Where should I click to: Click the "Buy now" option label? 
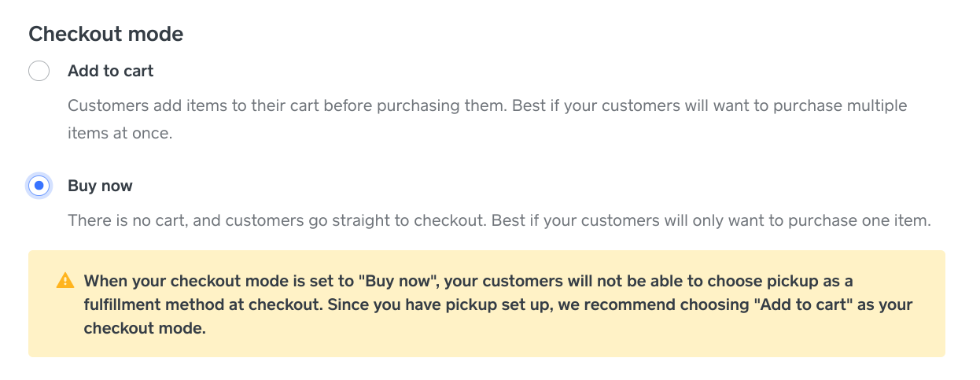click(x=100, y=186)
